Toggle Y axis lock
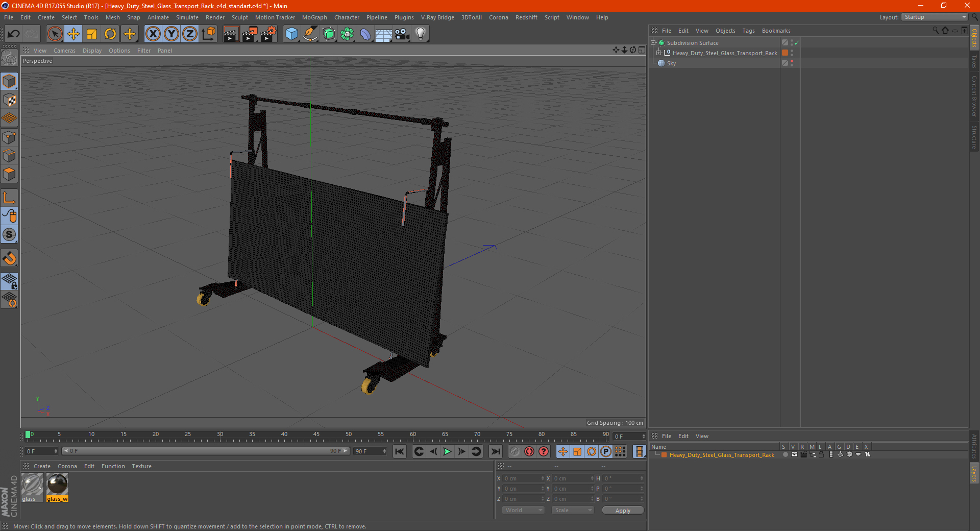The width and height of the screenshot is (980, 531). 171,34
